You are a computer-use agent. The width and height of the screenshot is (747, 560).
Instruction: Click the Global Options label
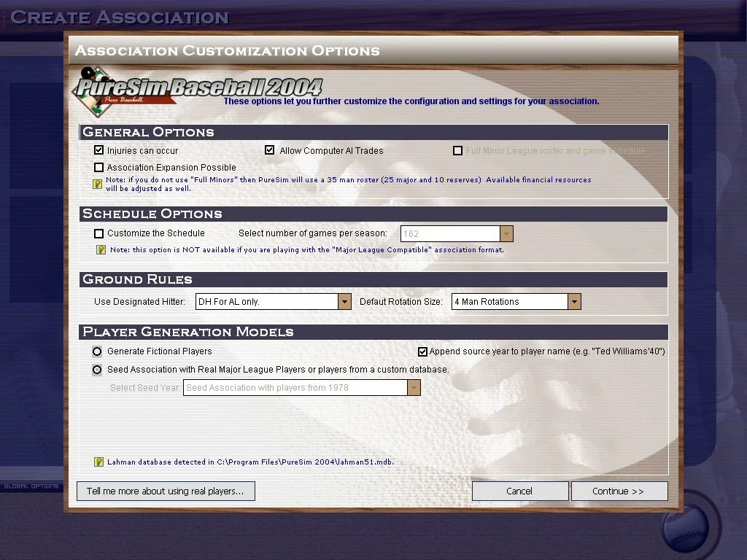[31, 486]
